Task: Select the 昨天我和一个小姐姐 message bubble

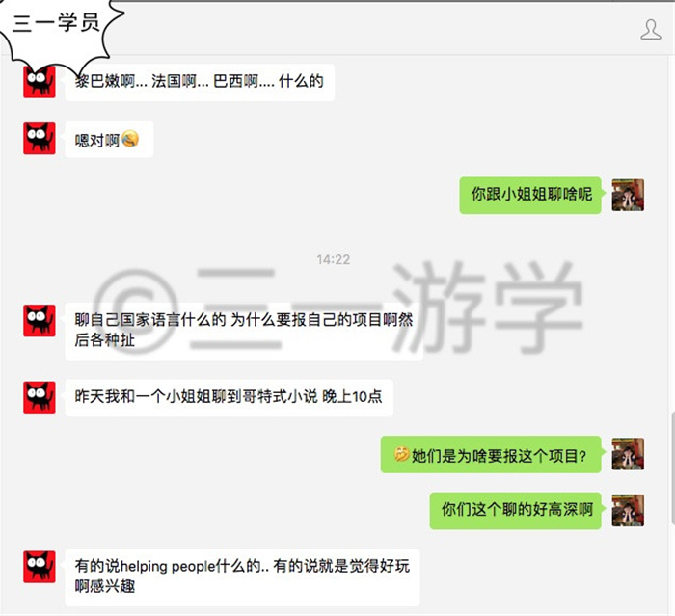Action: (x=229, y=397)
